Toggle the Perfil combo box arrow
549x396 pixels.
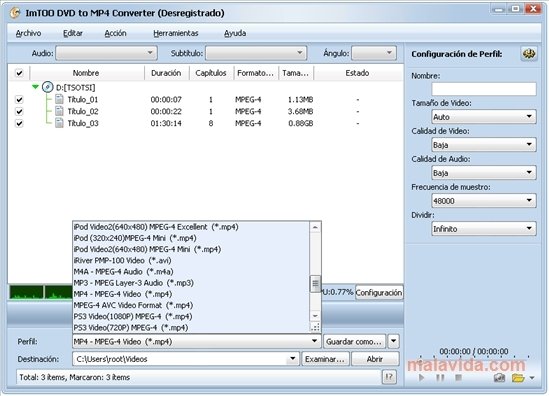coord(314,341)
